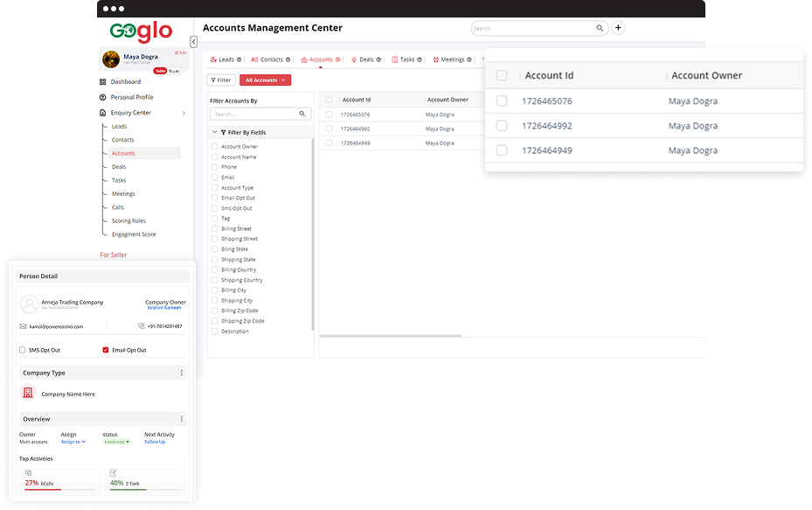Collapse the sidebar using the arrow handle
Viewport: 812px width, 510px height.
[x=193, y=41]
